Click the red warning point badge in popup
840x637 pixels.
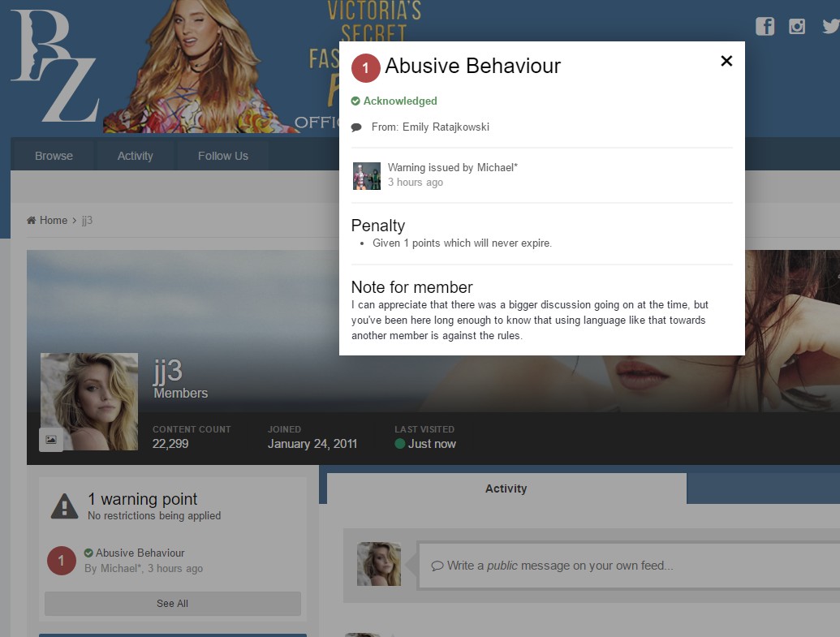click(x=366, y=68)
